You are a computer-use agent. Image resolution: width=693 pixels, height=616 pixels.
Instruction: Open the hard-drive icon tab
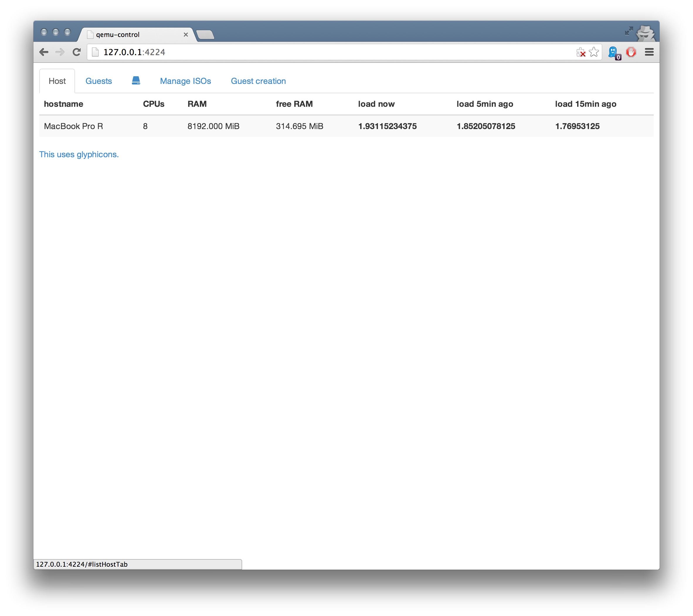click(136, 81)
